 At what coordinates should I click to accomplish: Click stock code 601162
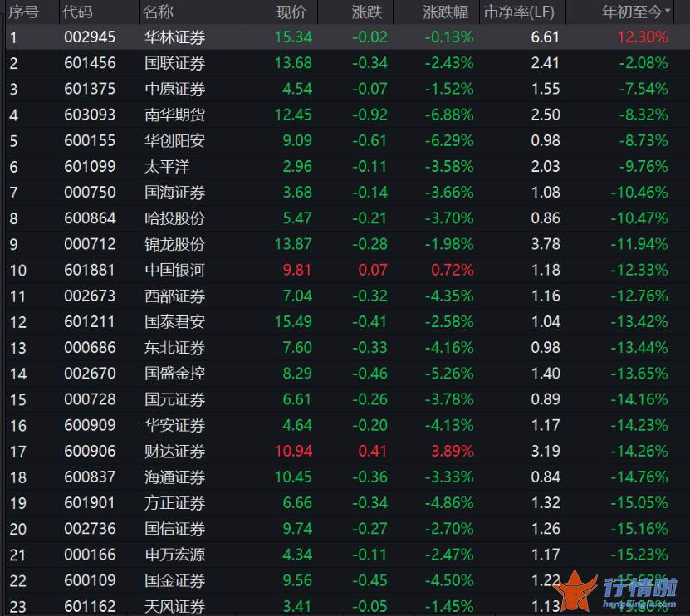(x=90, y=607)
